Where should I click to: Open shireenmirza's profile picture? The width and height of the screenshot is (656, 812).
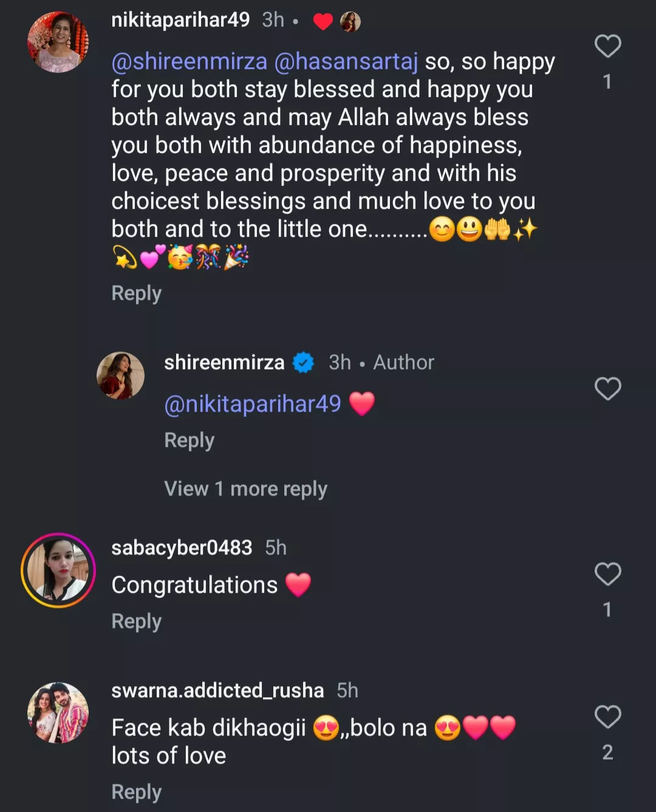click(x=121, y=375)
